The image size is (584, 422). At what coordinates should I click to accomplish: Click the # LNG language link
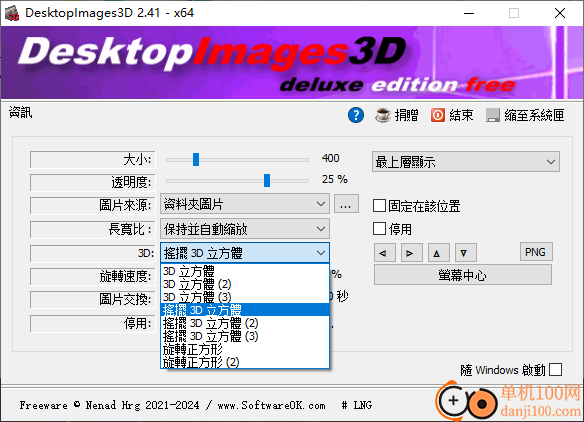click(356, 405)
